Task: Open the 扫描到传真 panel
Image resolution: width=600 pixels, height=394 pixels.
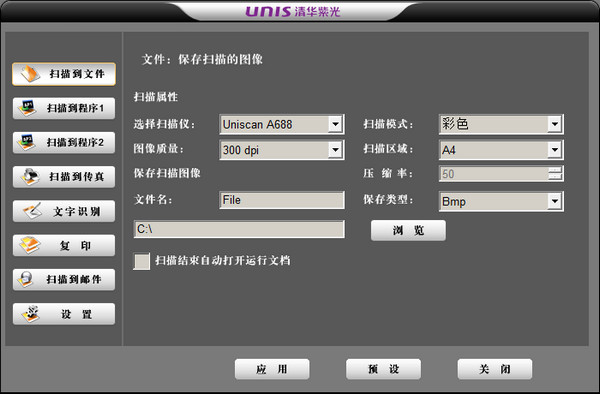Action: coord(64,177)
